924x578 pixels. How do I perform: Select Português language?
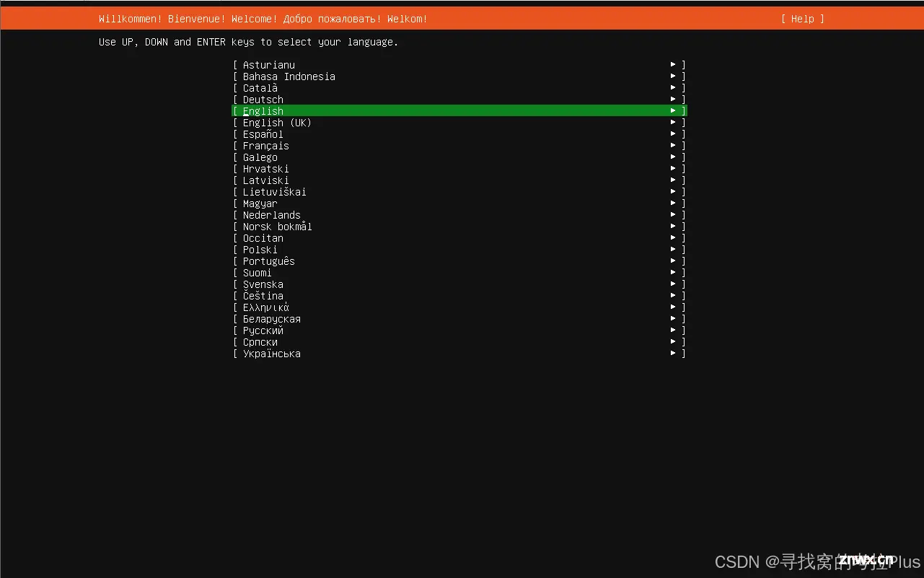[459, 261]
